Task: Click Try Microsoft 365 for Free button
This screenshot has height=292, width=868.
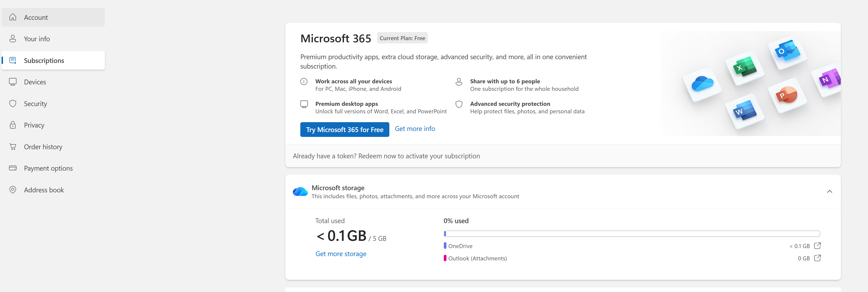Action: coord(345,129)
